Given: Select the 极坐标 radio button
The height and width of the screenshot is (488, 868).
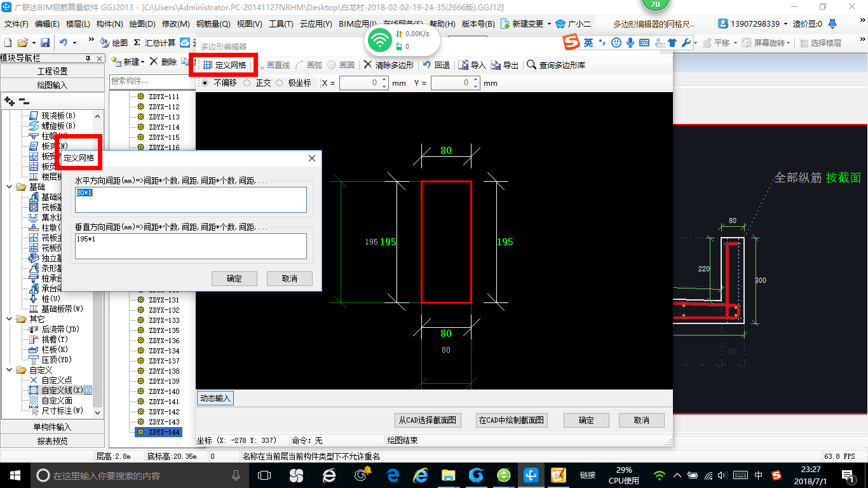Looking at the screenshot, I should tap(279, 83).
